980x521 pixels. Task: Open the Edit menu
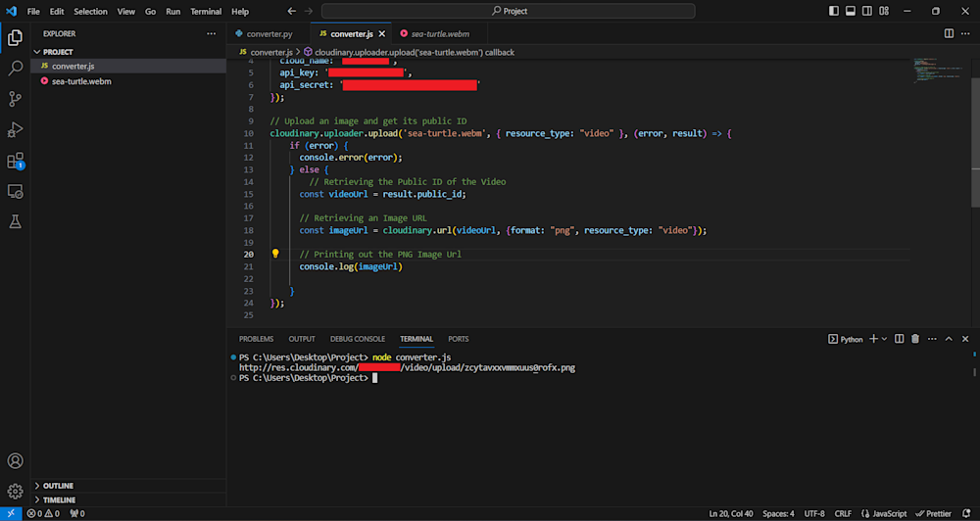click(x=57, y=11)
